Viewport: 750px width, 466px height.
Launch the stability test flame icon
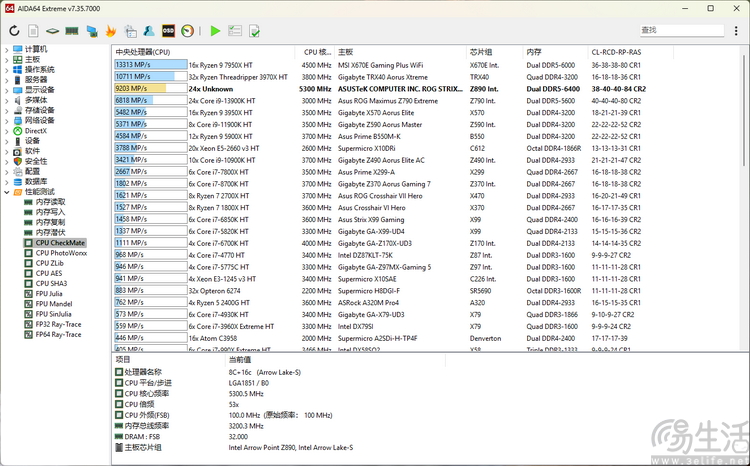click(111, 31)
